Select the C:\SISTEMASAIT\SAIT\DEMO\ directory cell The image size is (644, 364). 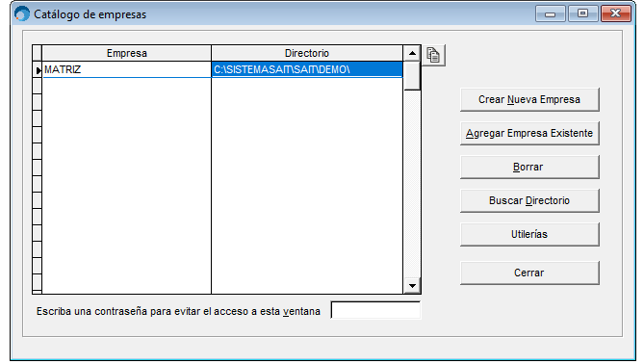307,69
